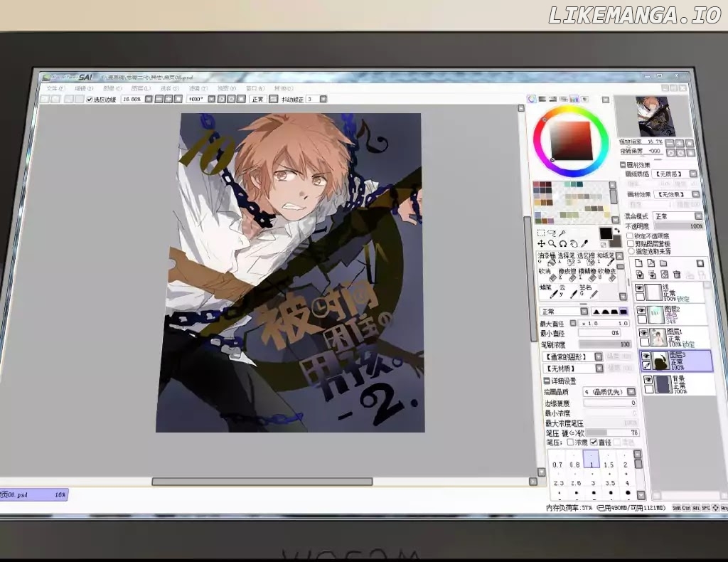
Task: Select the magic wand tool
Action: (562, 233)
